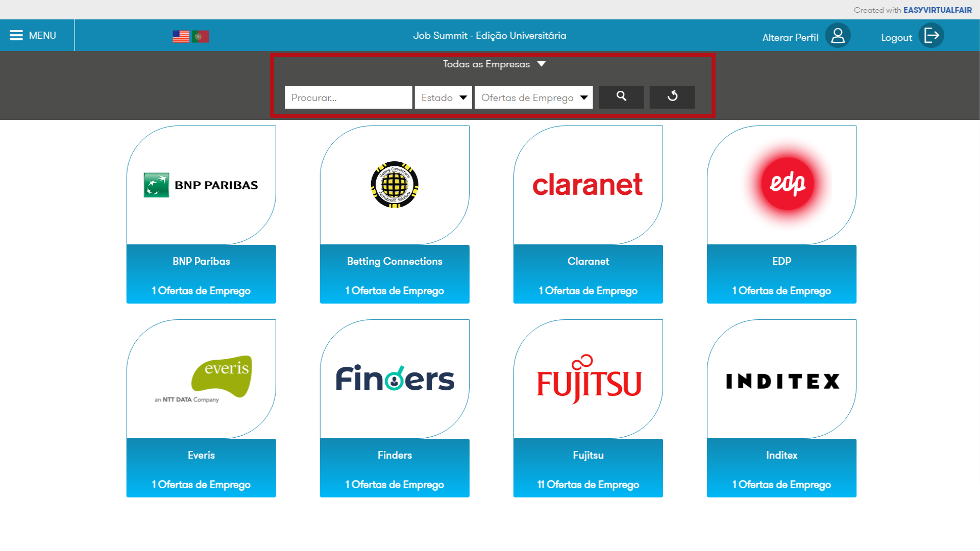Open the Estado dropdown
This screenshot has width=980, height=551.
[x=444, y=97]
